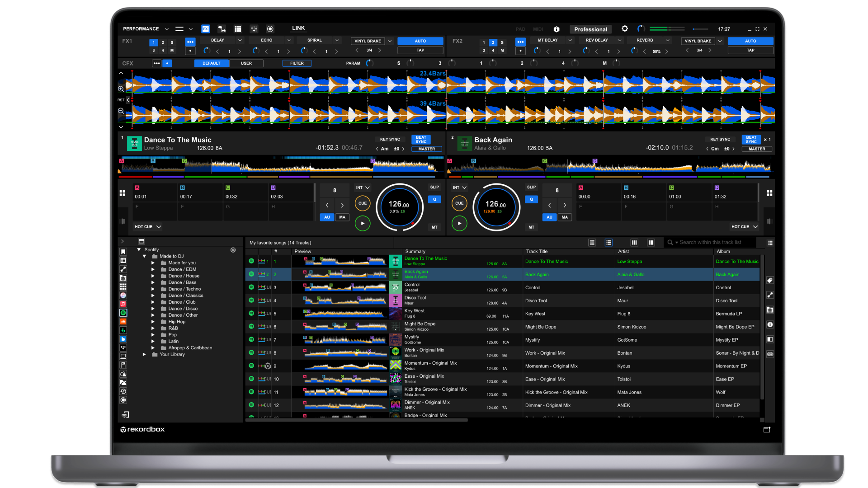Expand the Dance / House folder
The width and height of the screenshot is (868, 488).
click(x=153, y=276)
